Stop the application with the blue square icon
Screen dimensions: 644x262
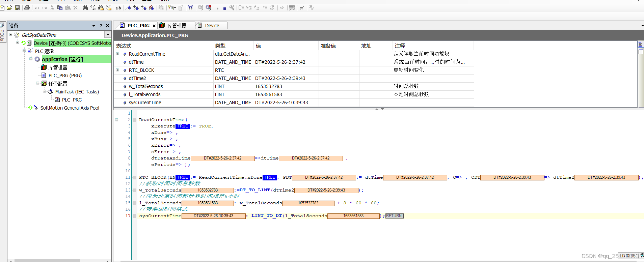click(224, 9)
